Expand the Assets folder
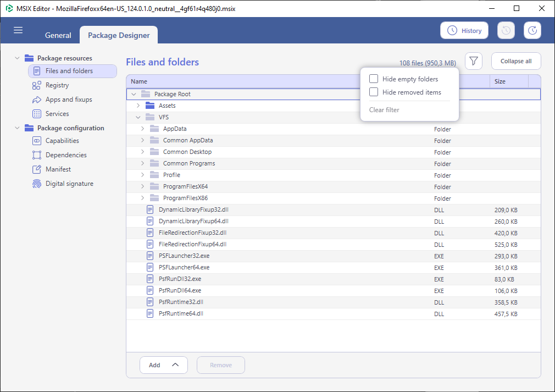 pyautogui.click(x=138, y=106)
